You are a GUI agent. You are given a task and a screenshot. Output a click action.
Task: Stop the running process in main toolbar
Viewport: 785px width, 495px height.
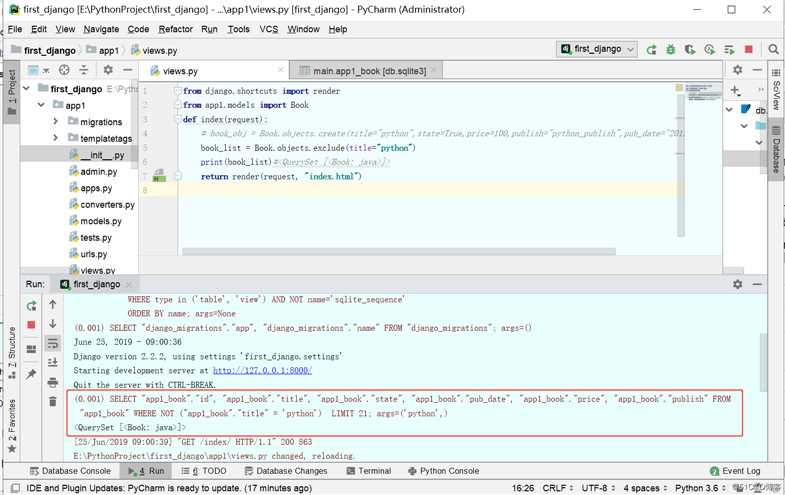click(748, 49)
